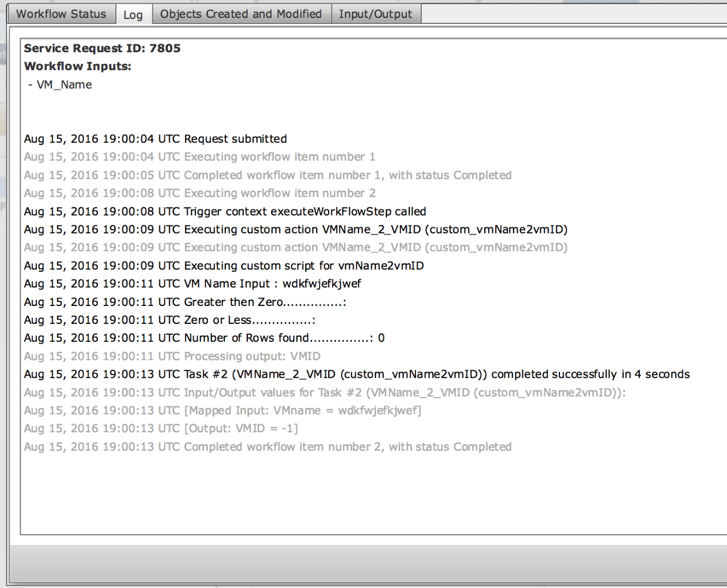Open the Input/Output tab

[x=375, y=14]
